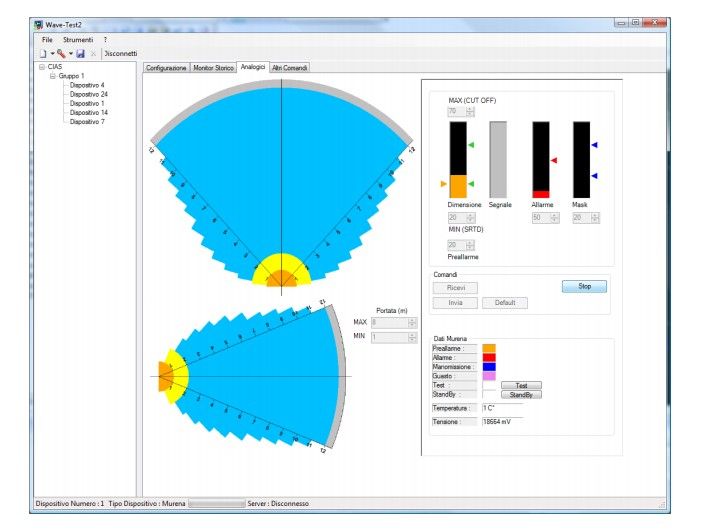The height and width of the screenshot is (531, 703).
Task: Click the Server : Disconnesso status text
Action: [278, 504]
